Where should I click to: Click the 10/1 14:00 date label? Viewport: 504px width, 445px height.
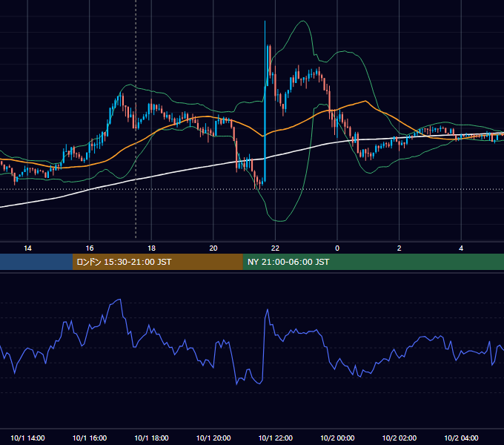pos(27,438)
